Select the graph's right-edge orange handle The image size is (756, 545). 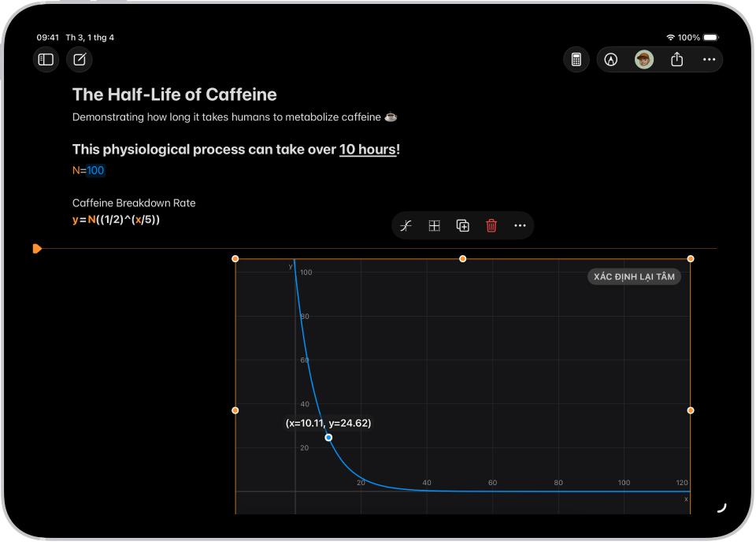[x=691, y=410]
